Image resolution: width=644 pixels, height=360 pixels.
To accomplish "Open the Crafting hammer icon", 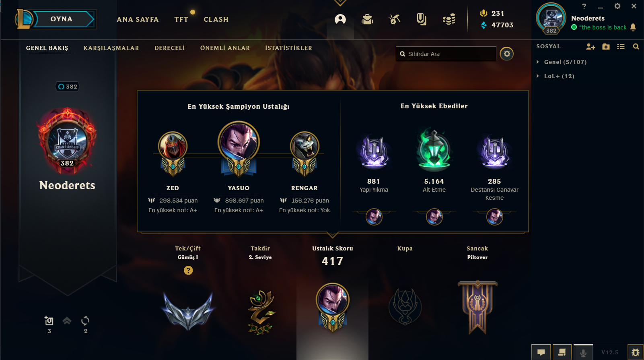I will [395, 19].
